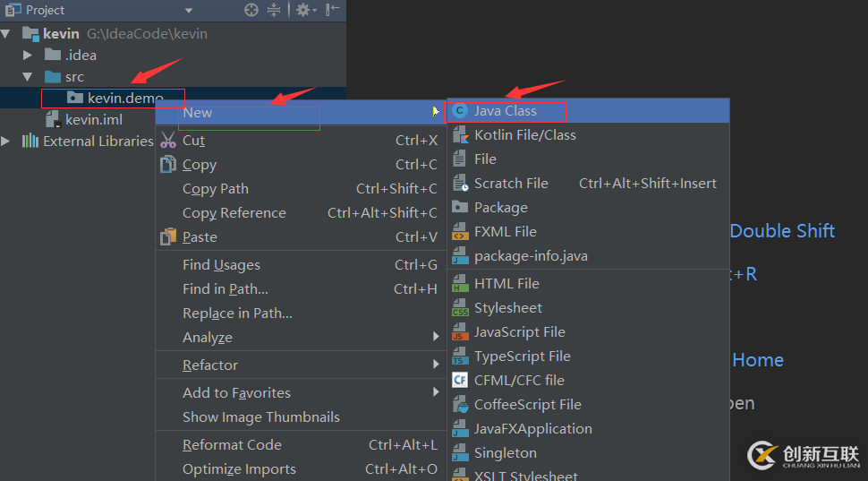Collapse the kevin project root node
Image resolution: width=868 pixels, height=481 pixels.
6,34
